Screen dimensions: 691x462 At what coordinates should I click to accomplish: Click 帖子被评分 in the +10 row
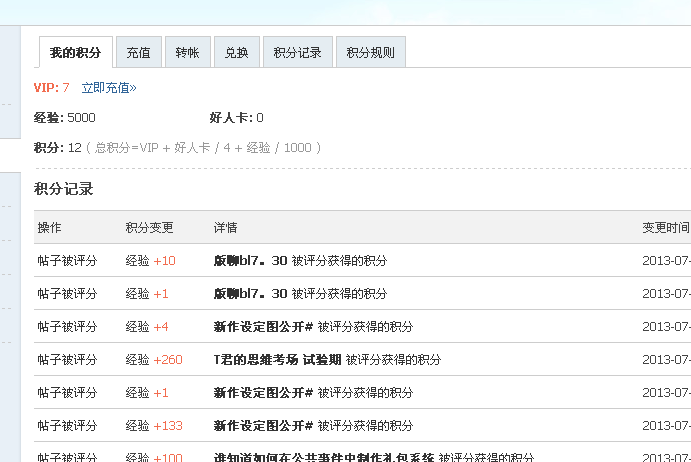(x=67, y=261)
